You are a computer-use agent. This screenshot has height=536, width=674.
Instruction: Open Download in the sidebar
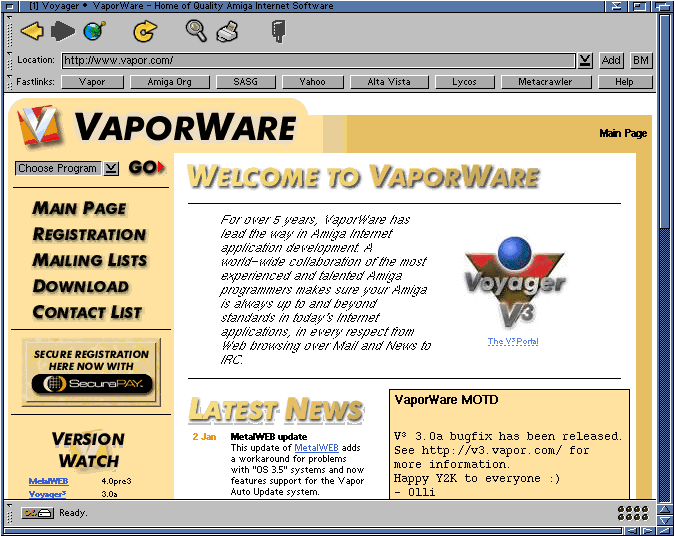(81, 286)
